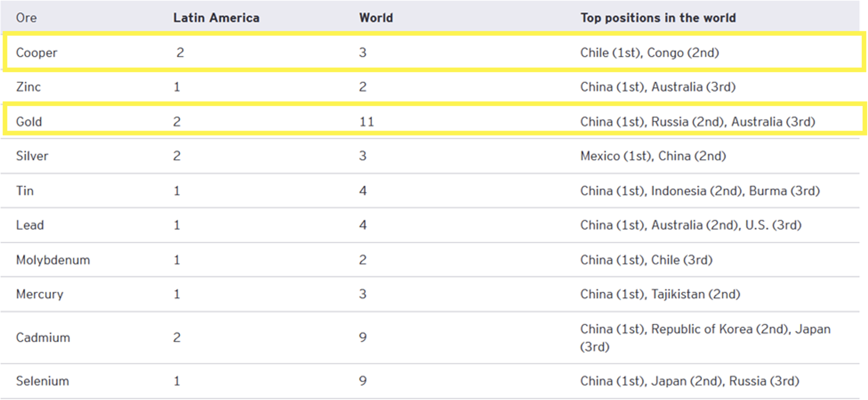Click "China (1st), Japan (2nd), Russia (3rd)" cell
Screen dimensions: 868x400
(x=690, y=381)
